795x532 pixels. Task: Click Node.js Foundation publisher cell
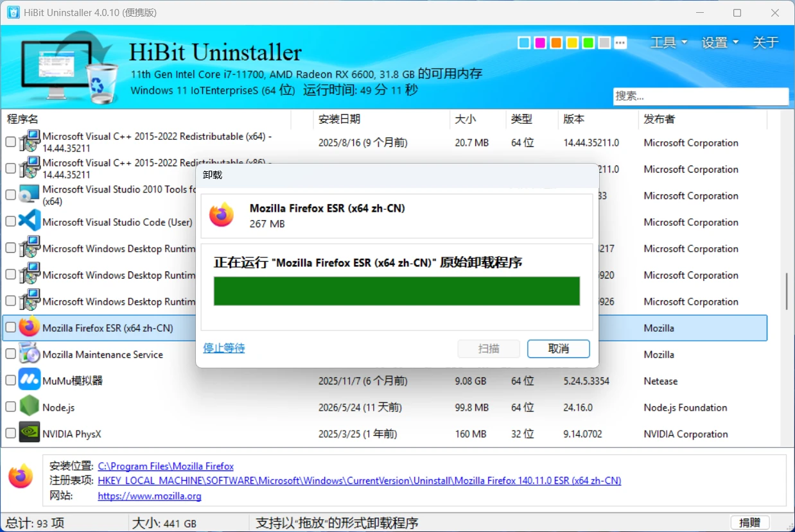686,408
